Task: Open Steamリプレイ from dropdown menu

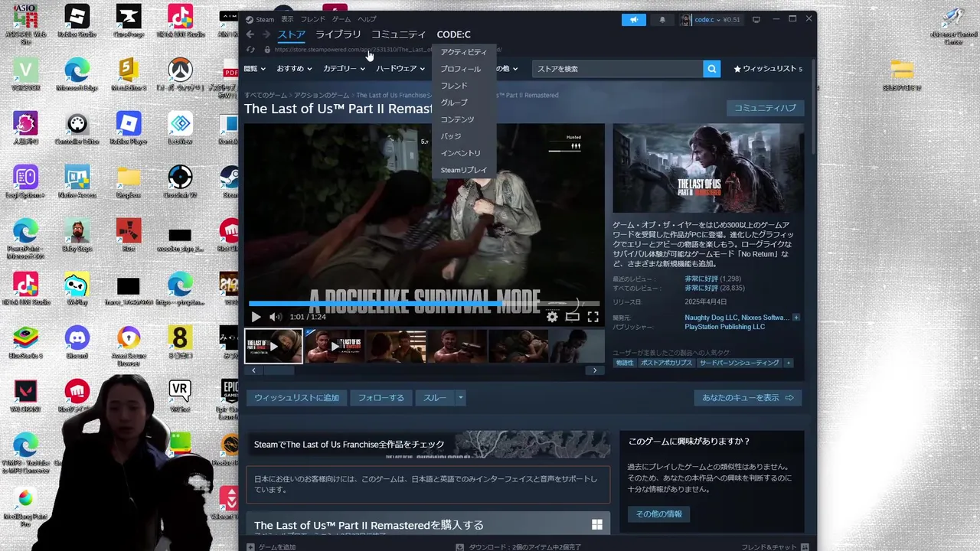Action: tap(464, 170)
